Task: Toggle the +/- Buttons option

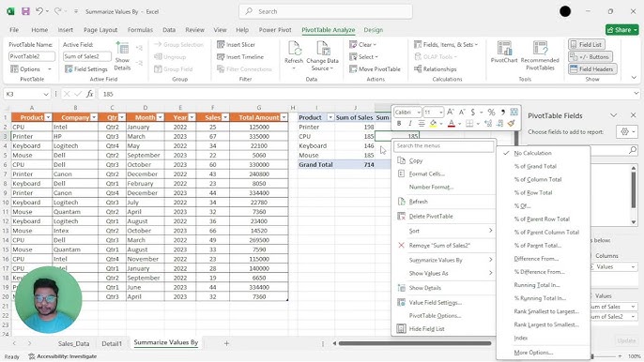Action: (590, 56)
